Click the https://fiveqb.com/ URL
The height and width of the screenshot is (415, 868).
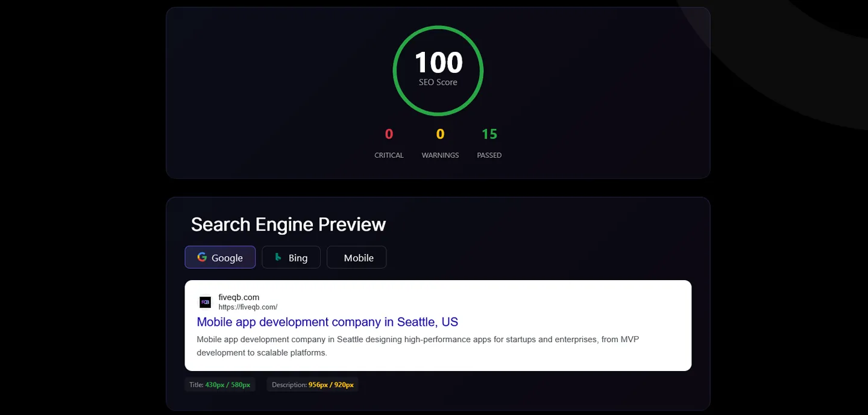coord(247,307)
